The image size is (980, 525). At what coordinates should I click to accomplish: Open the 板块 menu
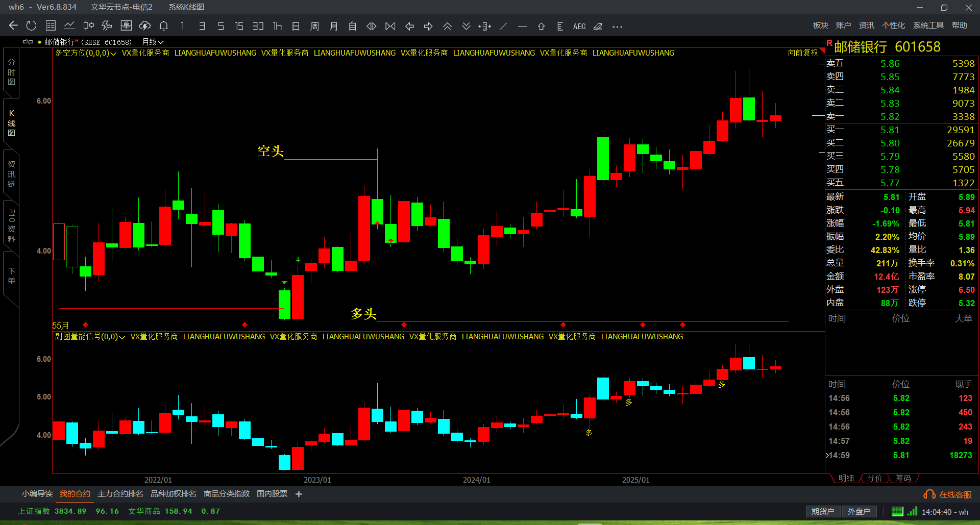[821, 26]
